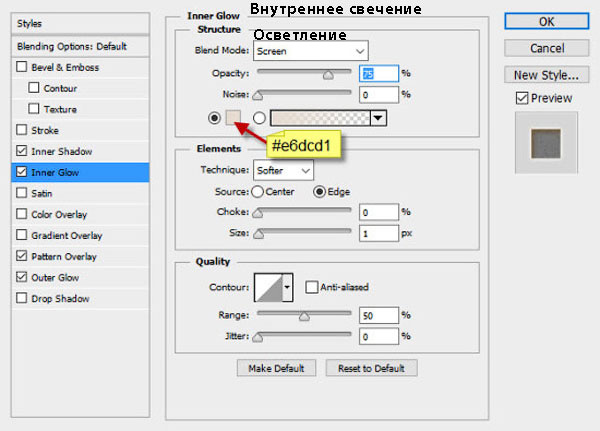Uncheck the Outer Glow checkbox

pos(22,277)
